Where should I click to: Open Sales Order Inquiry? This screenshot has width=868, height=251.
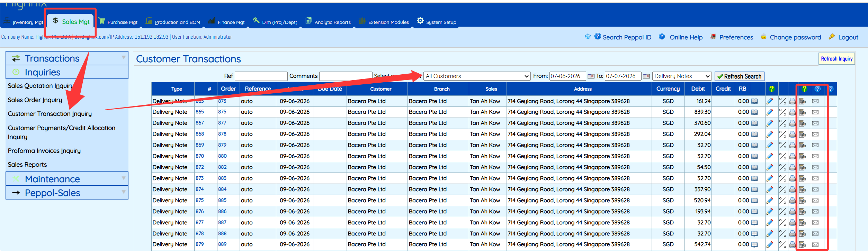tap(35, 100)
